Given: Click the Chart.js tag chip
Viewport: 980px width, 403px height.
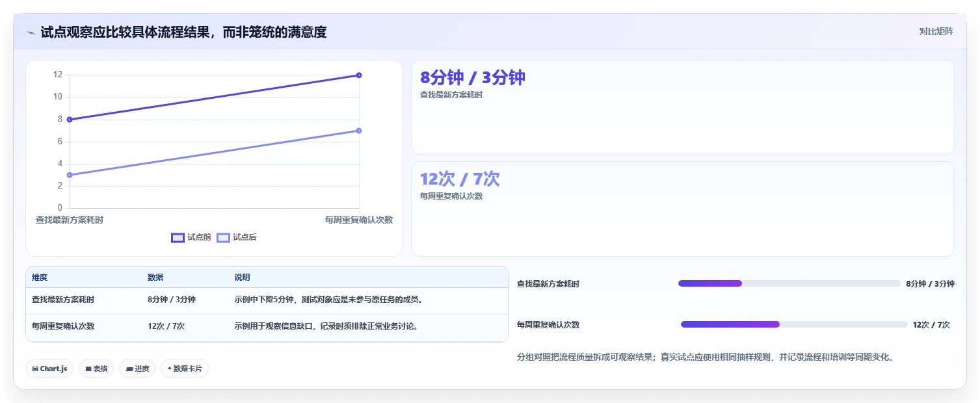Looking at the screenshot, I should pyautogui.click(x=49, y=369).
